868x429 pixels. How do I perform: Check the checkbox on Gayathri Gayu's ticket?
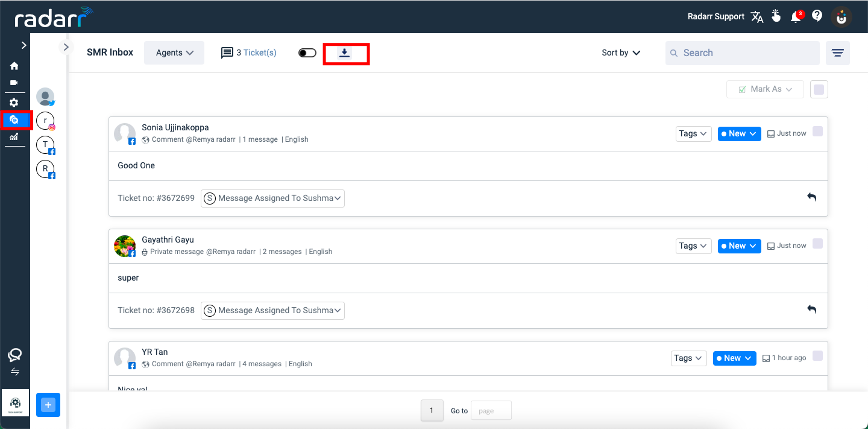(817, 243)
